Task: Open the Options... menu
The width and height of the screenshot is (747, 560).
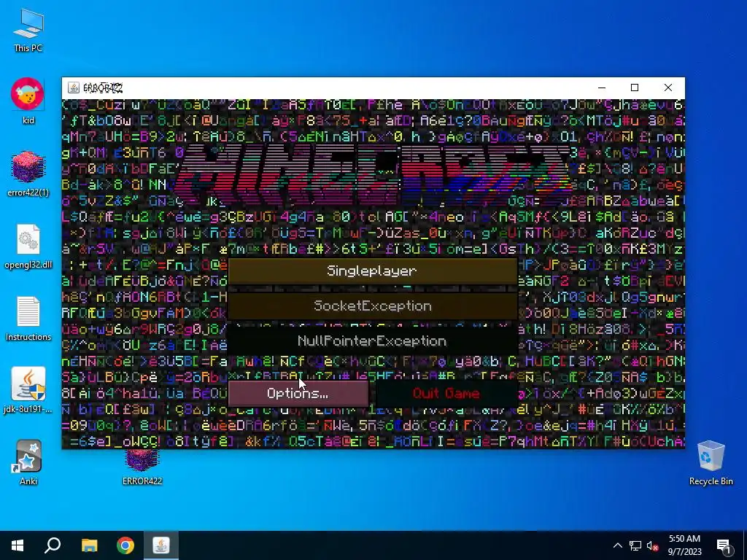Action: pyautogui.click(x=298, y=393)
